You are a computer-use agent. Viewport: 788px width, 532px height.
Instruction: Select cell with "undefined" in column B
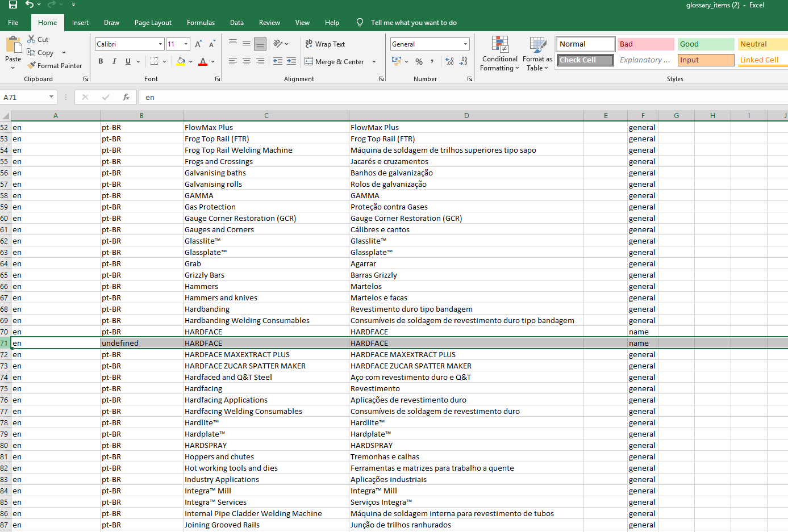(x=141, y=343)
